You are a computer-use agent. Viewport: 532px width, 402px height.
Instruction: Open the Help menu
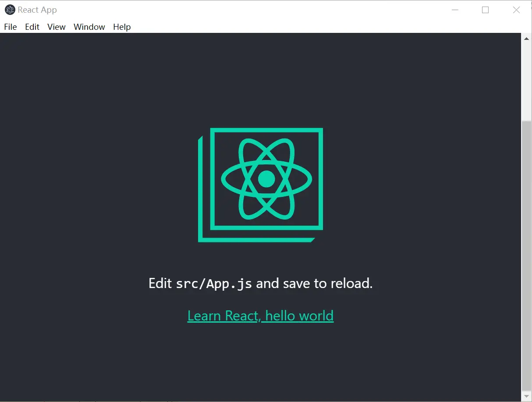[x=122, y=27]
